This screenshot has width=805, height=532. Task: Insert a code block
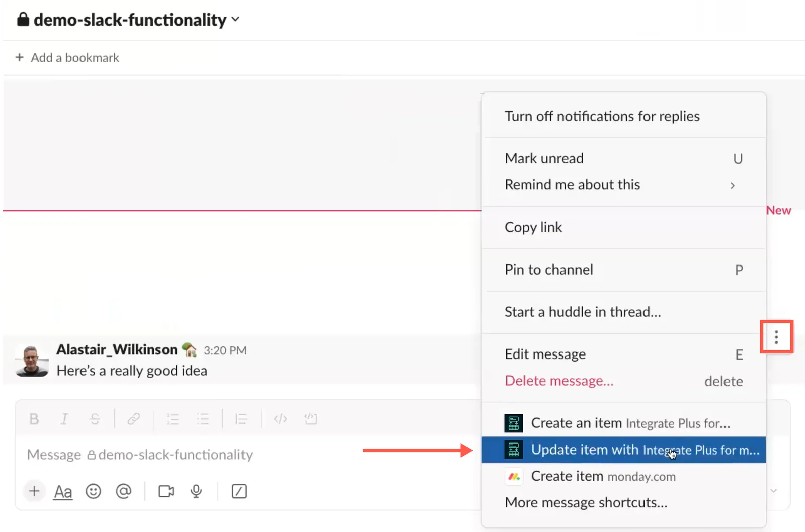pyautogui.click(x=311, y=419)
